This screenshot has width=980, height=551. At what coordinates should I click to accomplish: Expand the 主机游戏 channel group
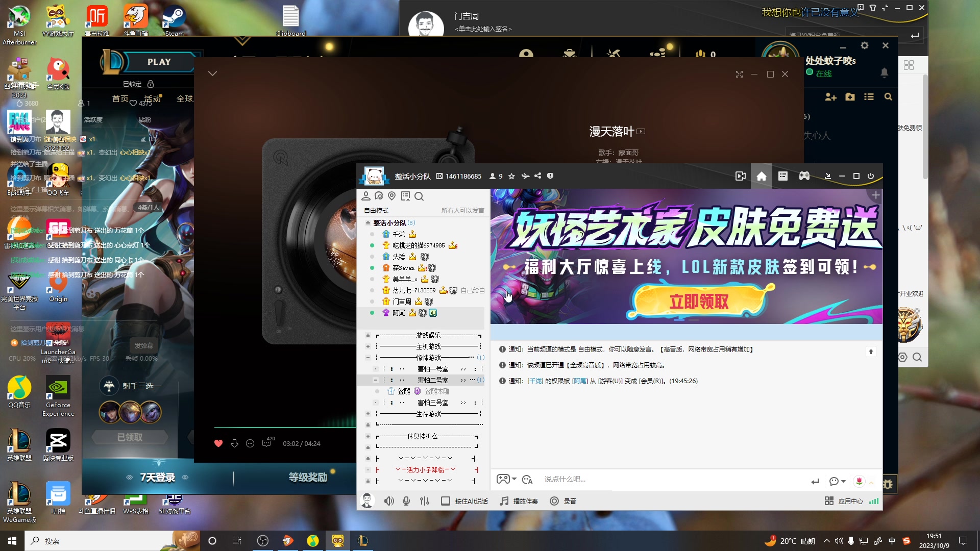point(367,346)
